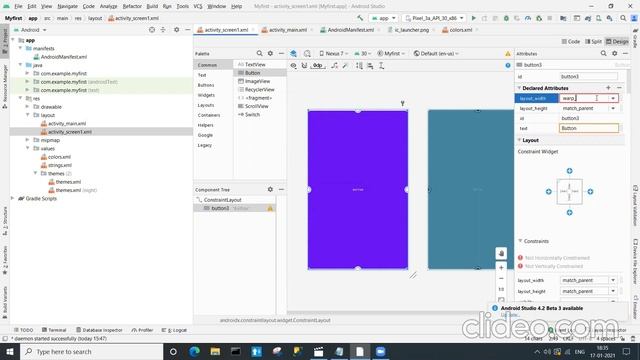The image size is (640, 360).
Task: Open the Nexus 7 device preview dropdown
Action: point(333,53)
